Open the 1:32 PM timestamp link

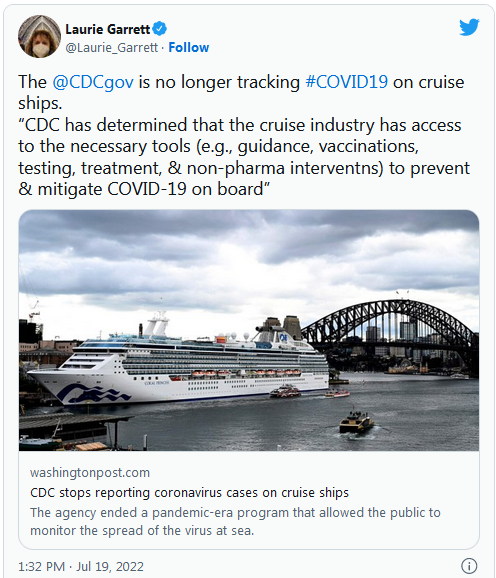[x=41, y=566]
